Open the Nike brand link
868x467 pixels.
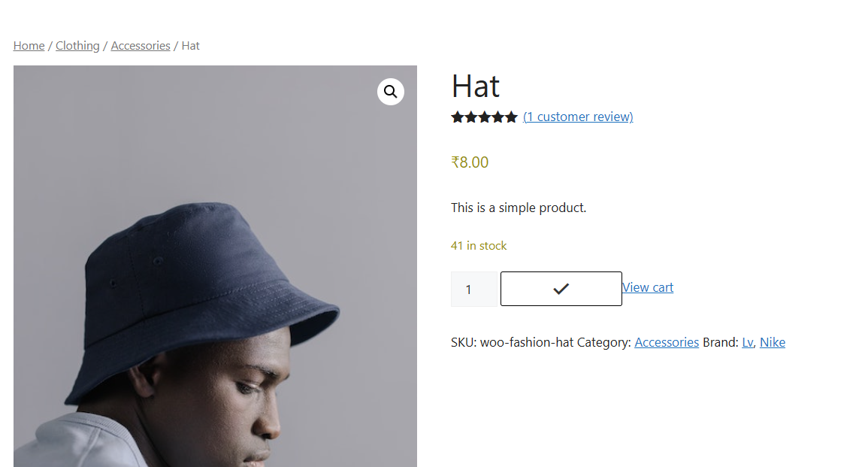(773, 342)
